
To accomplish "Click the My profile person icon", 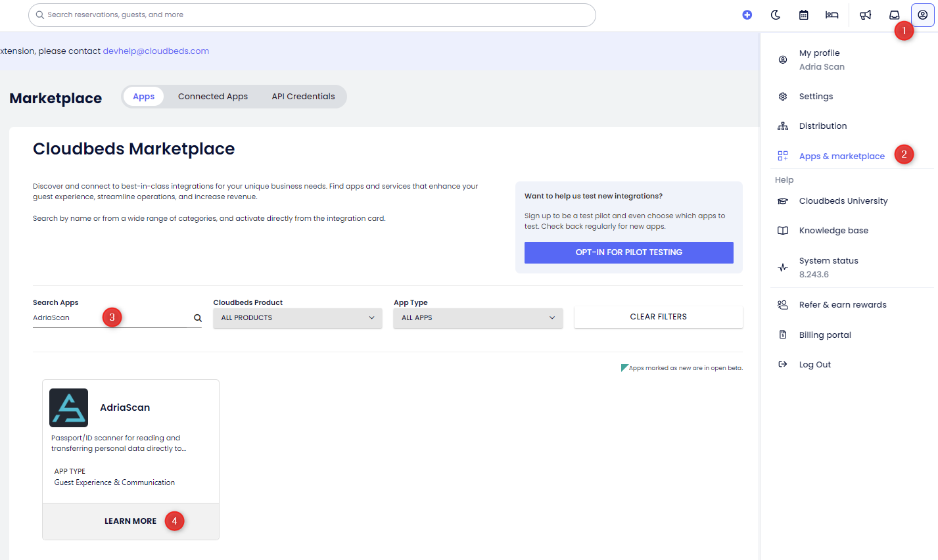I will point(783,59).
